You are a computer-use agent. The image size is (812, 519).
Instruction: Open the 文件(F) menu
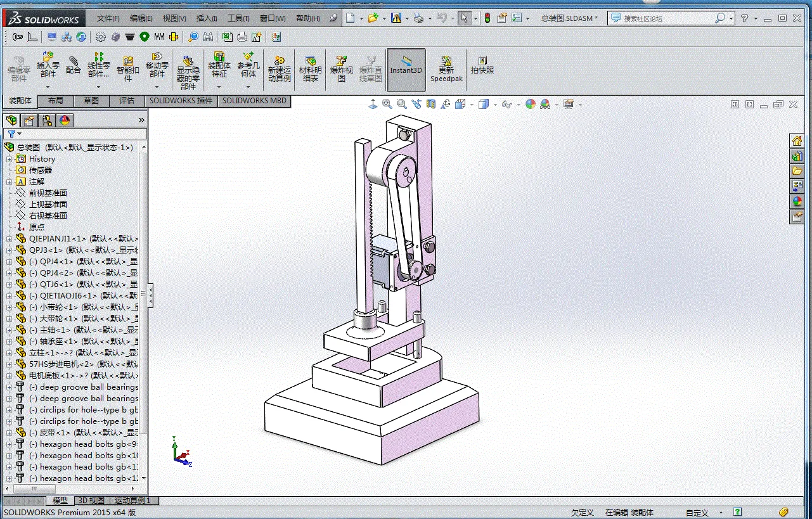108,18
